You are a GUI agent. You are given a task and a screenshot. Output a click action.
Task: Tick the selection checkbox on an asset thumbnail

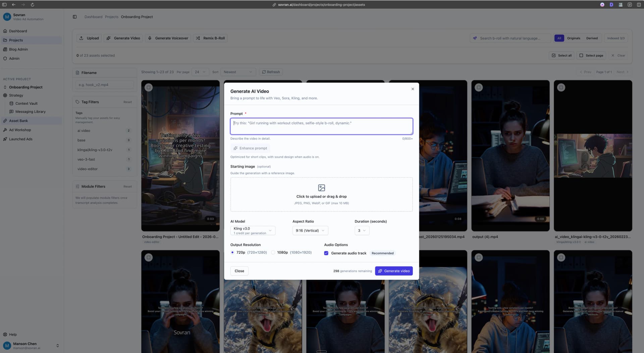149,87
